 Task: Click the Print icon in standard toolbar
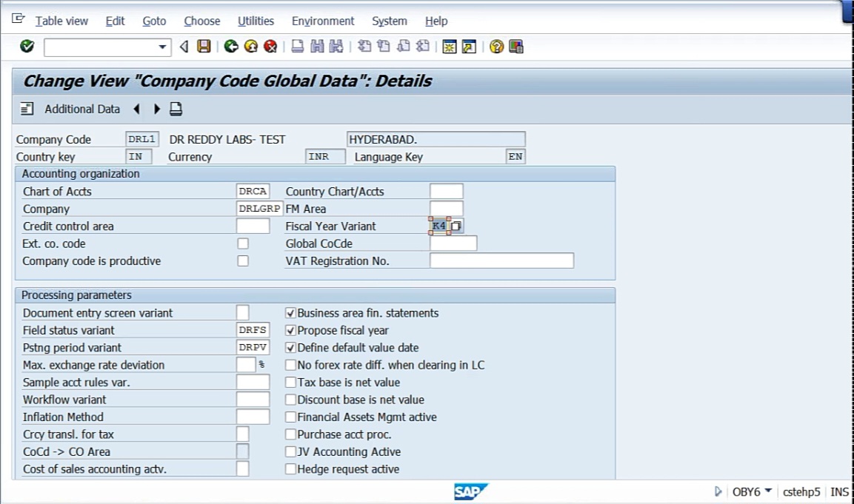(297, 47)
